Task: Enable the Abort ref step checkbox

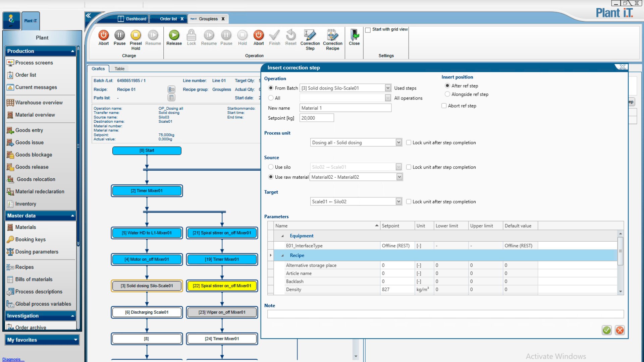Action: 443,106
